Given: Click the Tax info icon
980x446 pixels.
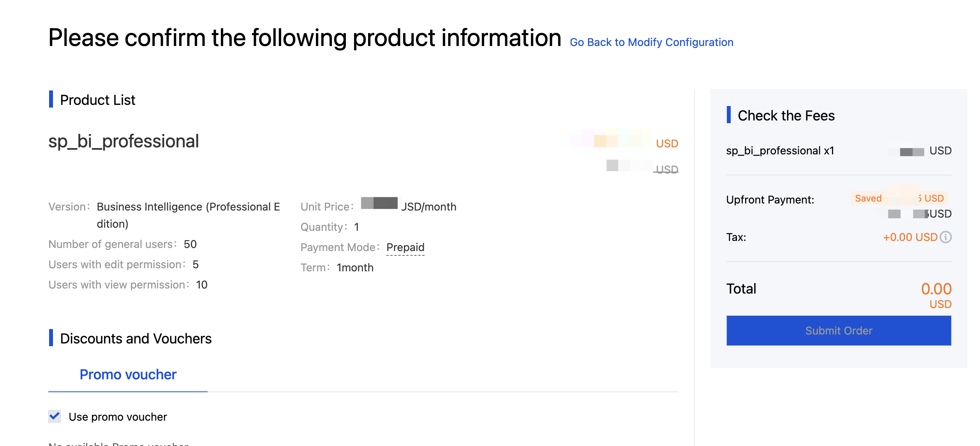Looking at the screenshot, I should pos(945,237).
